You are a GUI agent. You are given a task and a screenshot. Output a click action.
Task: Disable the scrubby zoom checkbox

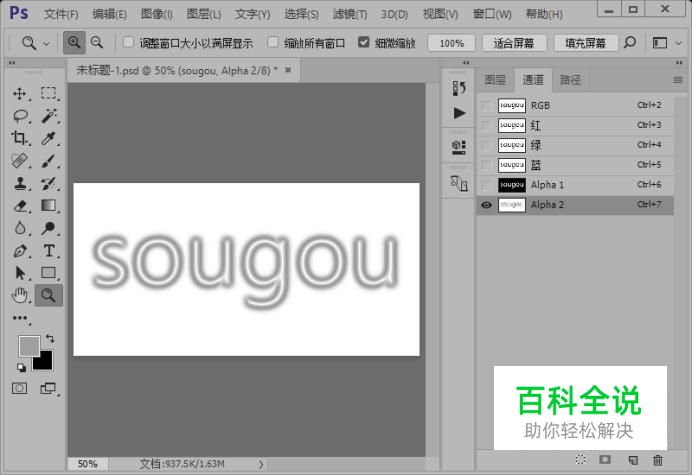pyautogui.click(x=363, y=42)
